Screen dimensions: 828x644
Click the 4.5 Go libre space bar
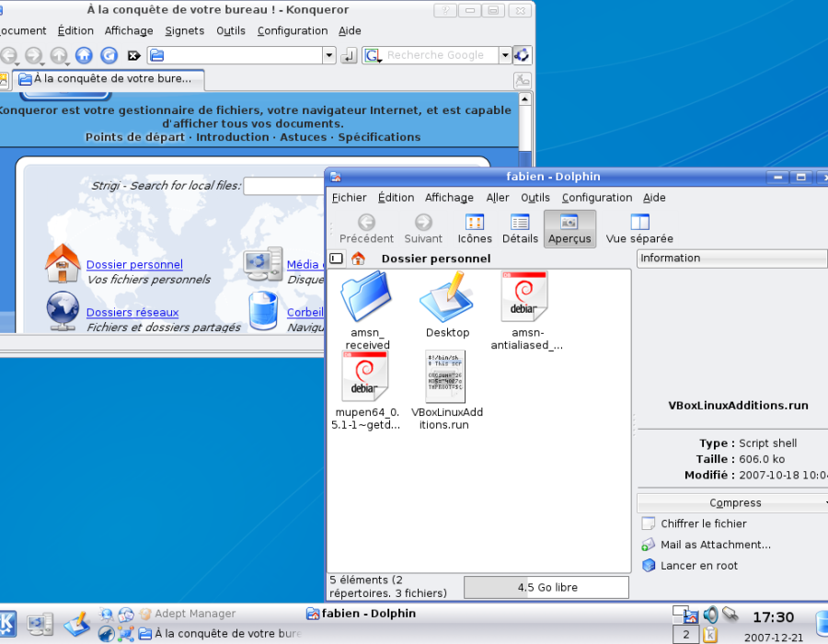coord(546,588)
